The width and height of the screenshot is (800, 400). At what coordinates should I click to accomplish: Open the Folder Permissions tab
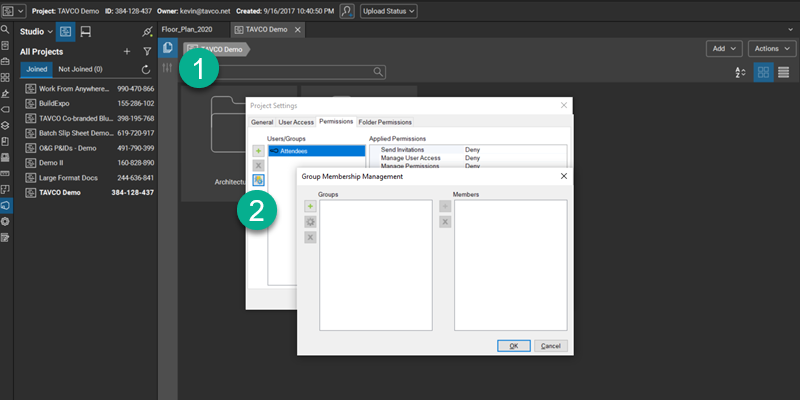385,122
